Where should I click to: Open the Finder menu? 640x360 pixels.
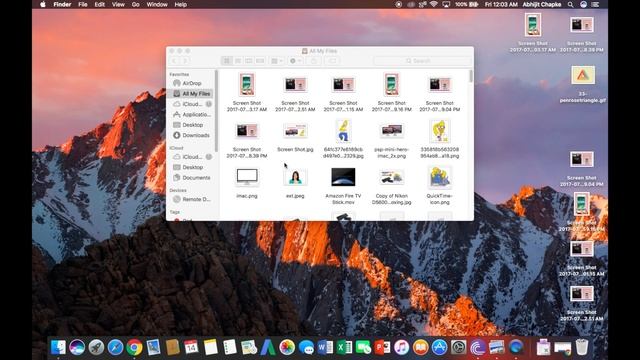[62, 4]
